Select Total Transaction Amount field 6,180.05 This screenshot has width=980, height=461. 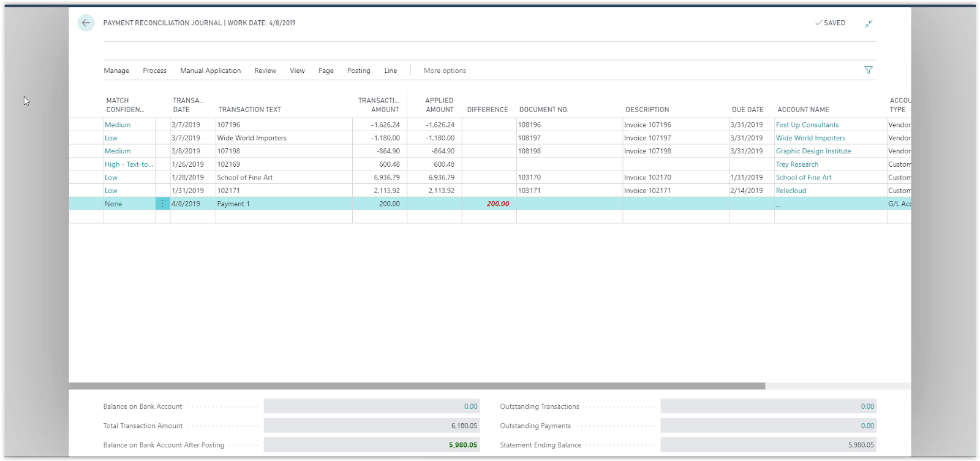(x=372, y=425)
